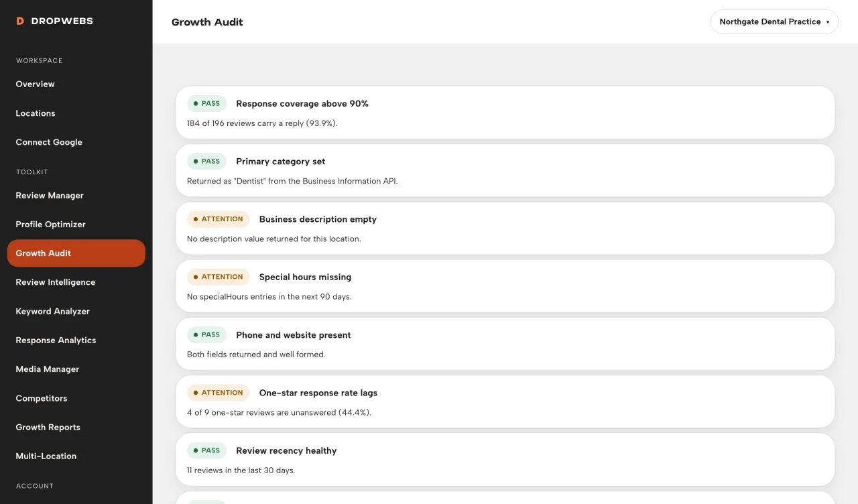858x504 pixels.
Task: Click the Dropwebs logo icon
Action: [x=20, y=21]
